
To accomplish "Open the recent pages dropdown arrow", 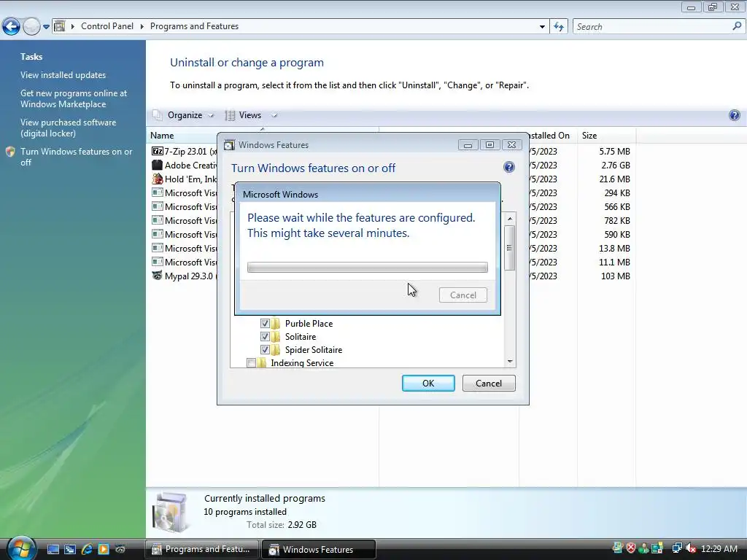I will coord(46,27).
